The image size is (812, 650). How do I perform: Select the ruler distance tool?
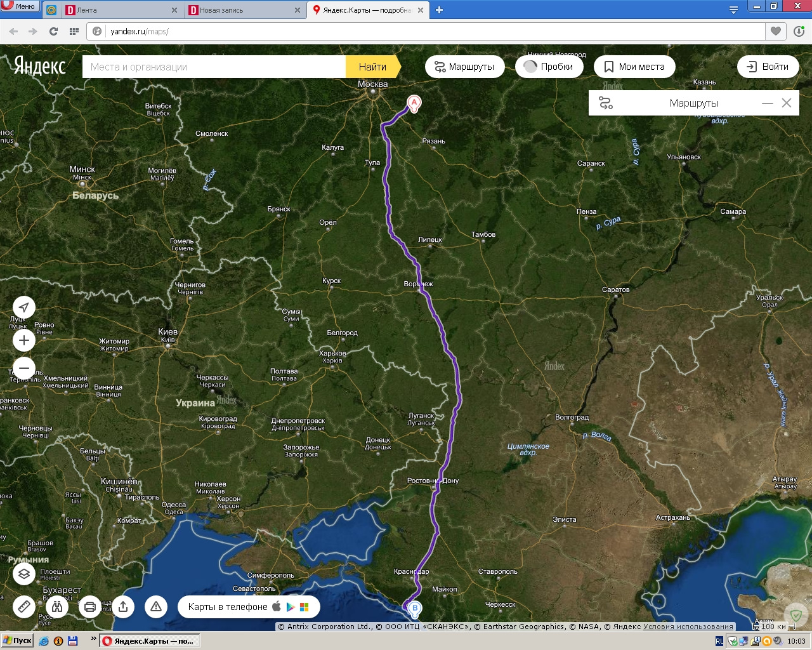[x=24, y=607]
